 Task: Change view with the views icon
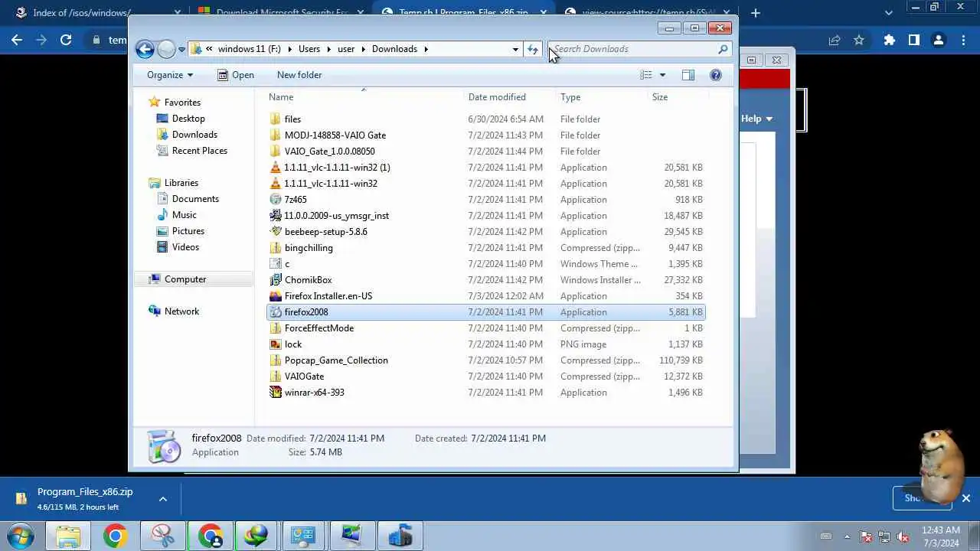click(646, 75)
